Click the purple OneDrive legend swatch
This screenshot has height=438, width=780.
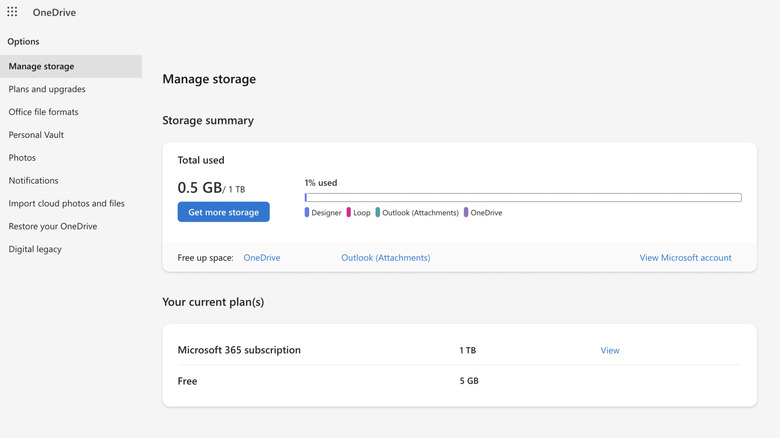click(466, 213)
